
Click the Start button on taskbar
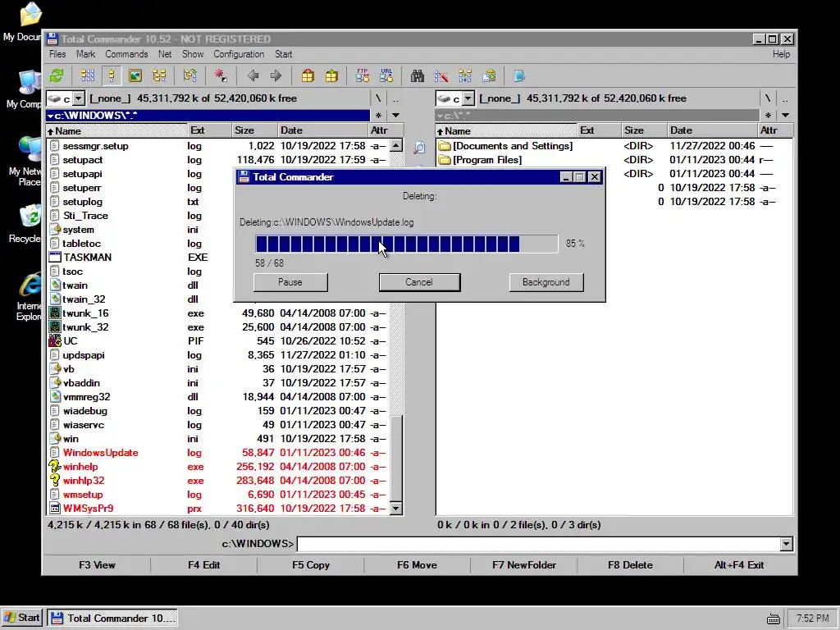[22, 619]
